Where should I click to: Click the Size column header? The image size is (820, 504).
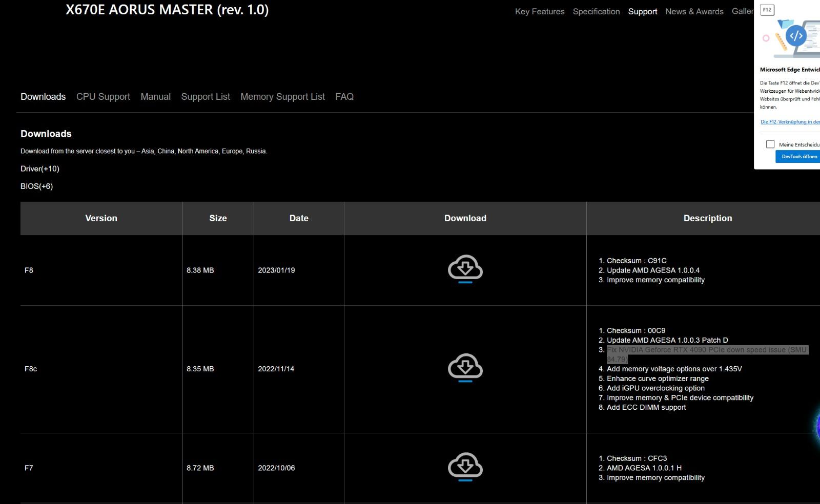[x=218, y=218]
